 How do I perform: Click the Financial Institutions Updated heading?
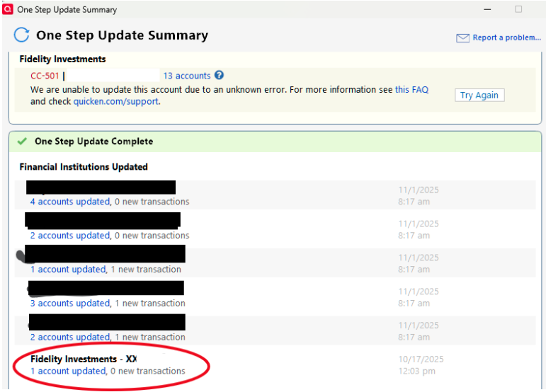84,166
